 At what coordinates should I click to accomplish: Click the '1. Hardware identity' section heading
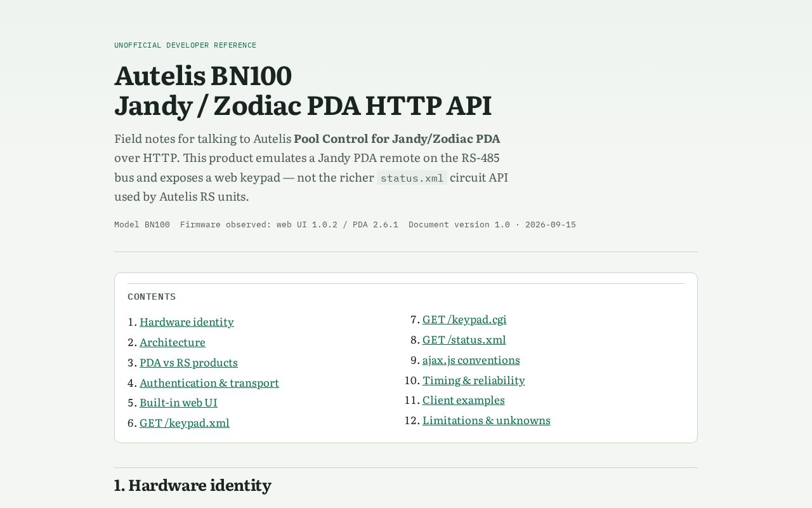[x=193, y=485]
